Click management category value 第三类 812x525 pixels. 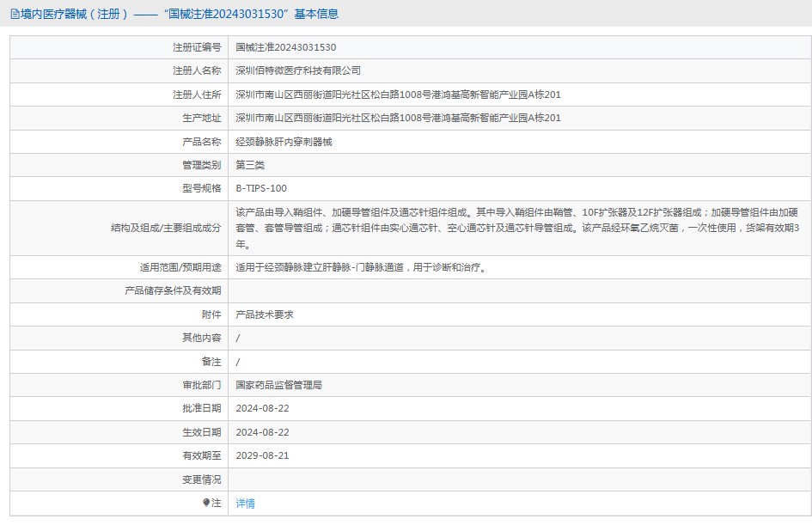click(250, 165)
